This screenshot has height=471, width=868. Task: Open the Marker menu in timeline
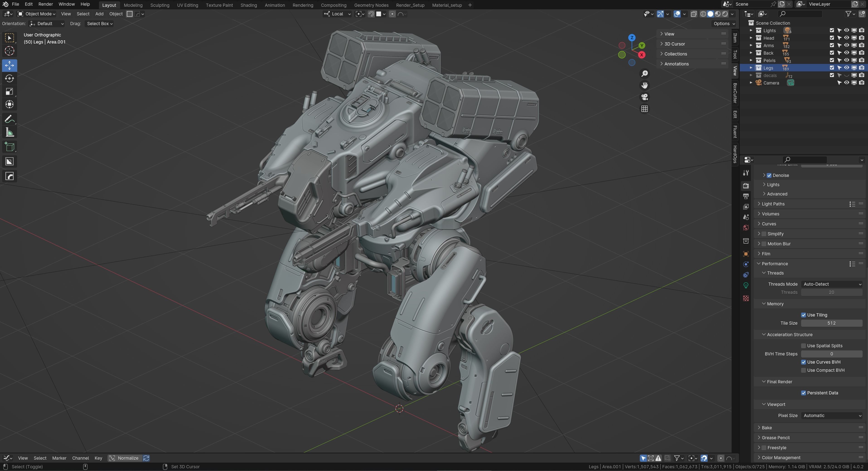59,458
